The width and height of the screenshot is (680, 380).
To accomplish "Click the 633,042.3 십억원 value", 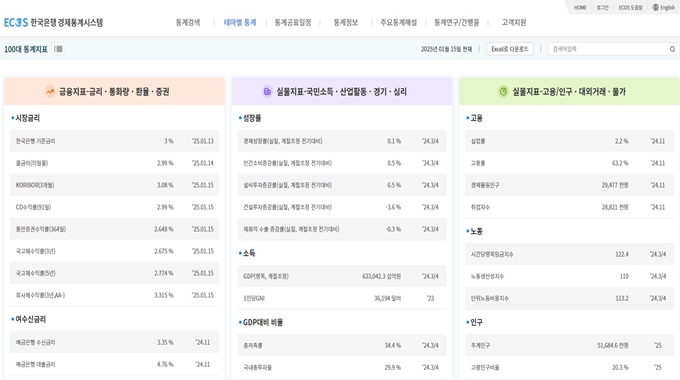I will click(x=382, y=276).
